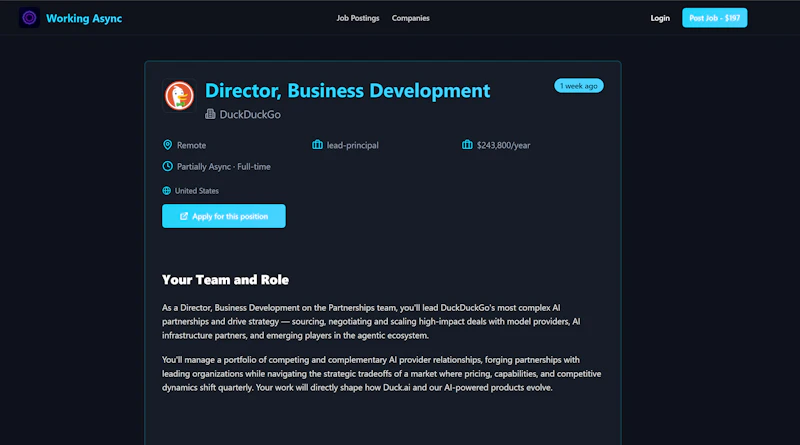Click the $243,800/year salary text
The width and height of the screenshot is (800, 445).
tap(503, 145)
